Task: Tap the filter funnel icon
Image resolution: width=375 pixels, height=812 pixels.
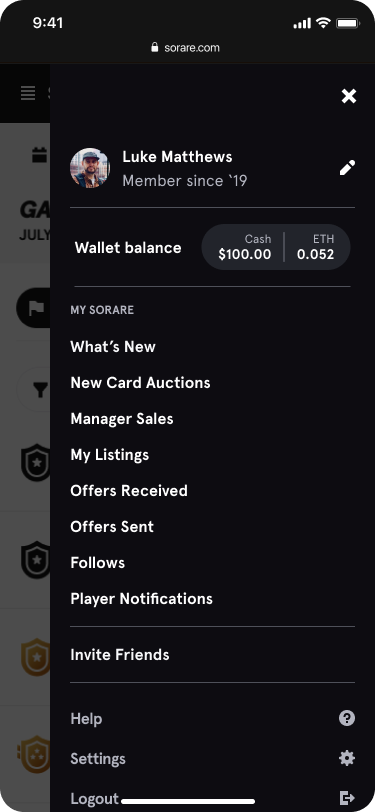Action: click(38, 389)
